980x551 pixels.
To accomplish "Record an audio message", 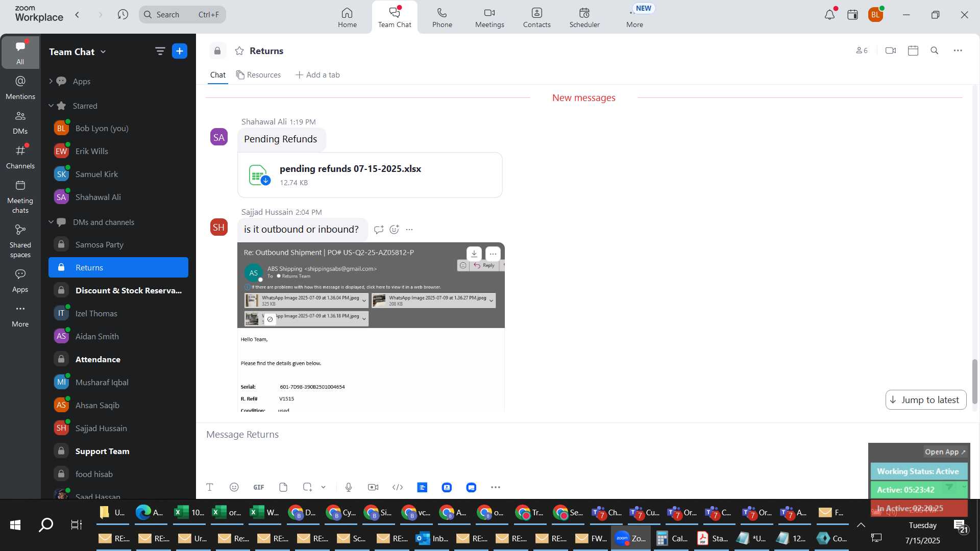I will [x=349, y=487].
